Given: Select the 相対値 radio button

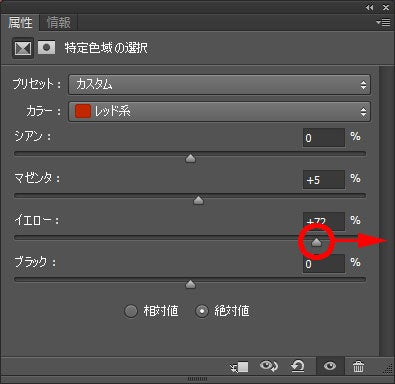Looking at the screenshot, I should [x=131, y=311].
